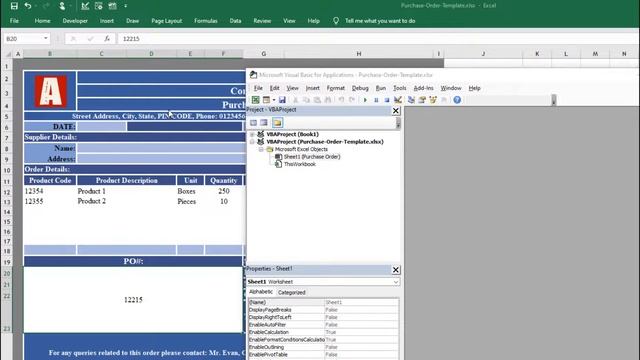Switch to Alphabetic tab in Properties

[261, 292]
